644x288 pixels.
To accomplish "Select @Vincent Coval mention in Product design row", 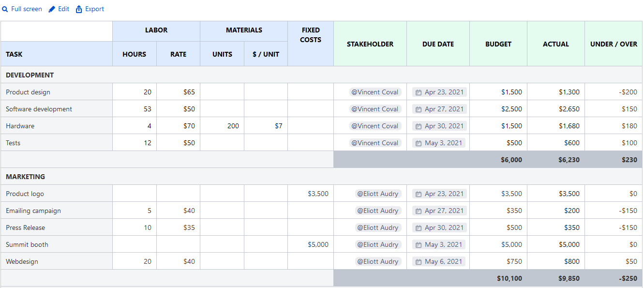I will point(375,92).
